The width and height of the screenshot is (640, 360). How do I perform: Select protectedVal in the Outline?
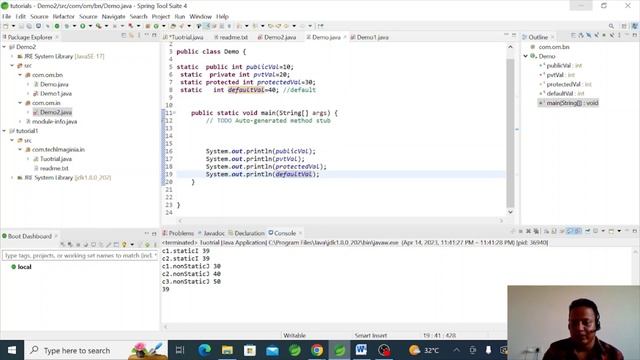pos(565,84)
